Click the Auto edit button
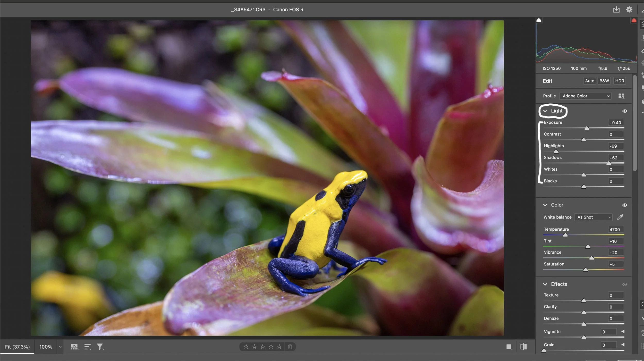The image size is (644, 361). (x=589, y=81)
